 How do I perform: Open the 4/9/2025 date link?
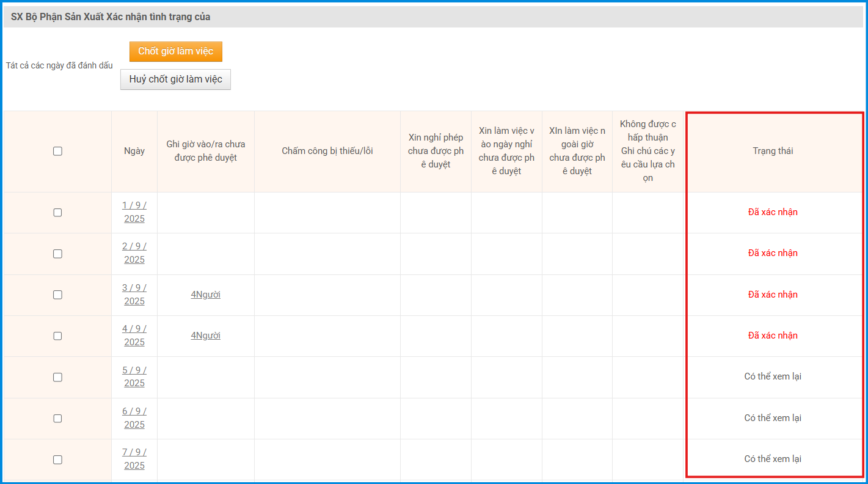134,335
